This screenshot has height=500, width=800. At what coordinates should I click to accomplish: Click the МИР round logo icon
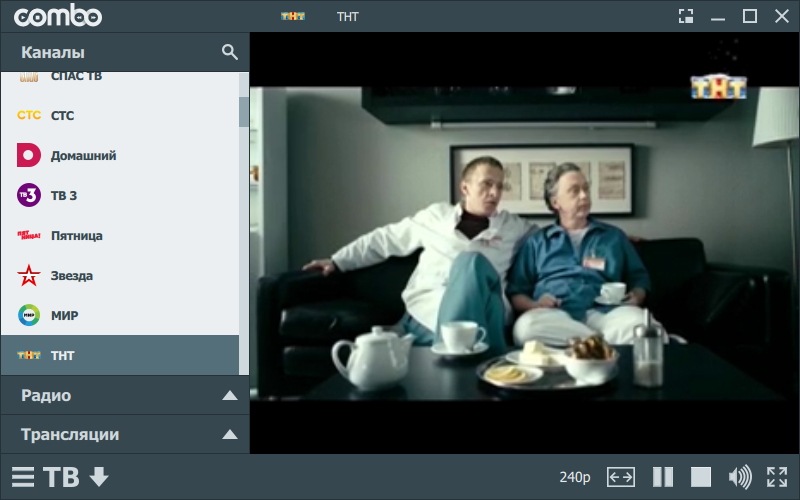[x=29, y=315]
